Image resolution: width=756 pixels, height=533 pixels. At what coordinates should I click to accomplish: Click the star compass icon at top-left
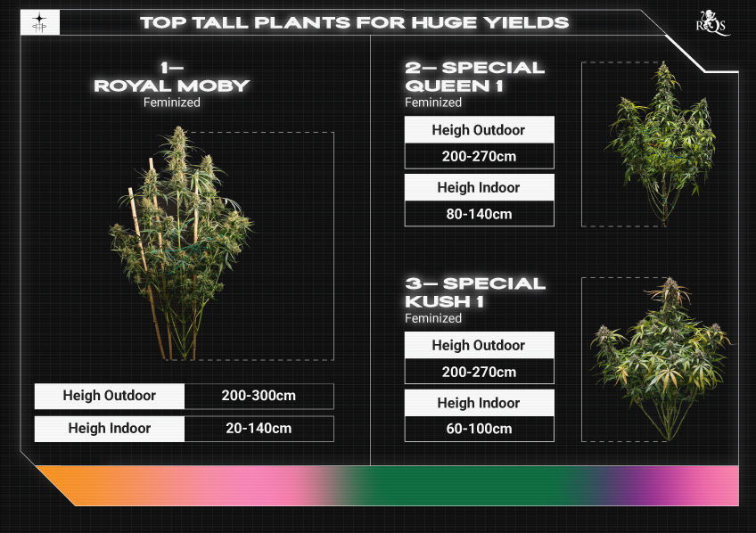tap(39, 22)
